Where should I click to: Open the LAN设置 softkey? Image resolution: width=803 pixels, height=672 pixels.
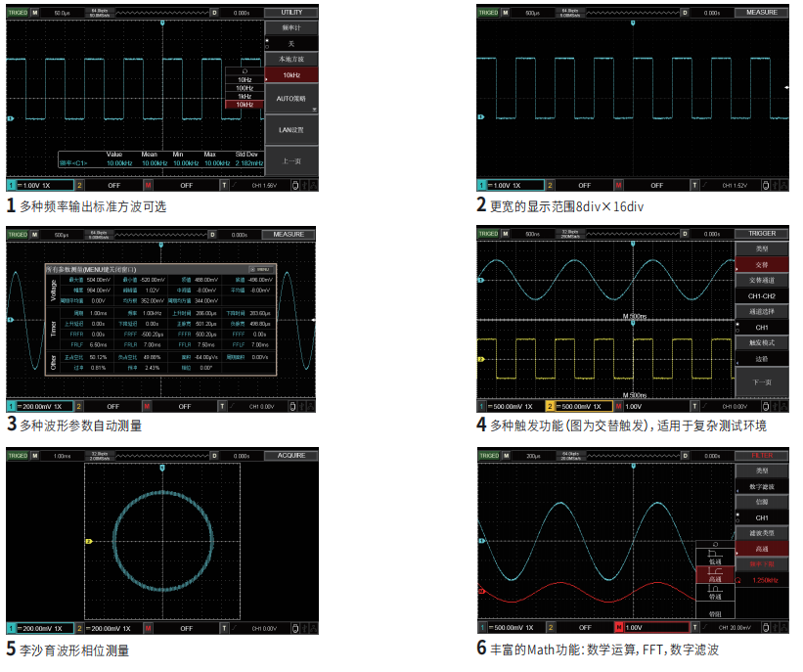(x=291, y=130)
